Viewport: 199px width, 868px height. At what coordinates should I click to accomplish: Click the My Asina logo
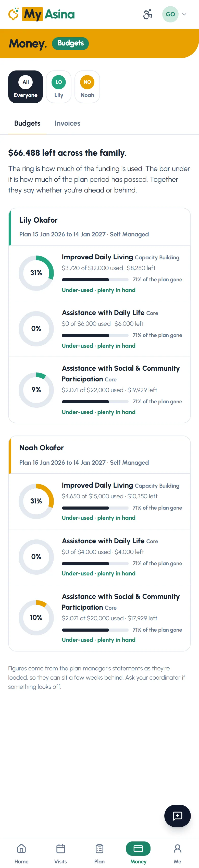[41, 14]
